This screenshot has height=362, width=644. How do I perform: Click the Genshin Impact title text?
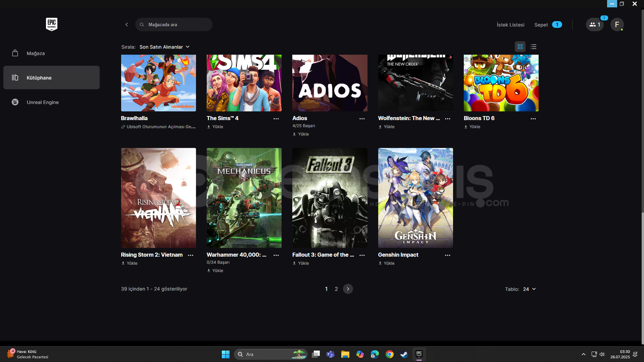398,255
